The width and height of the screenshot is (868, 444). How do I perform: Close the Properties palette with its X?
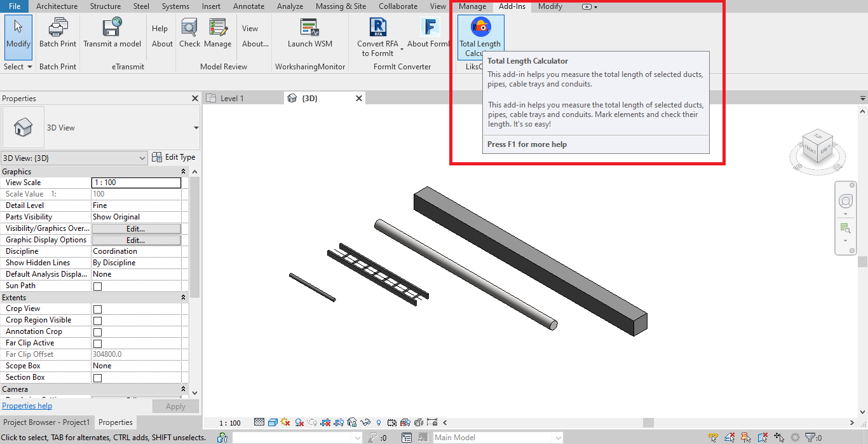[x=195, y=98]
